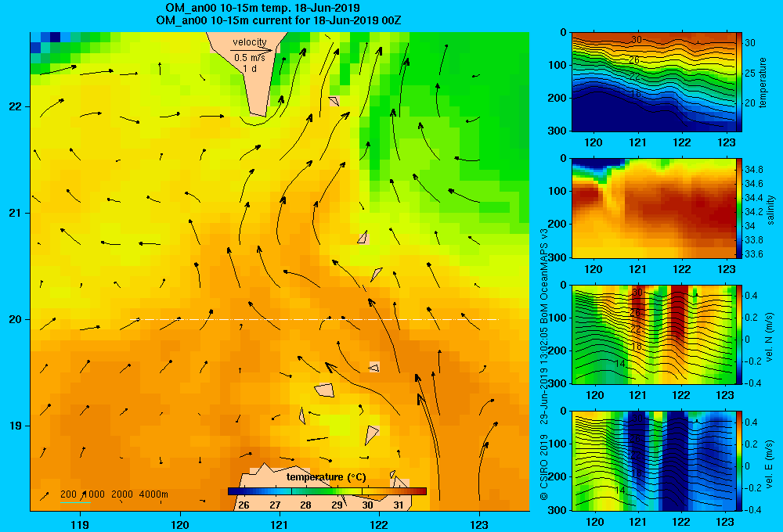This screenshot has height=532, width=783.
Task: Click the '31' tick on main map colorbar
Action: pyautogui.click(x=398, y=505)
